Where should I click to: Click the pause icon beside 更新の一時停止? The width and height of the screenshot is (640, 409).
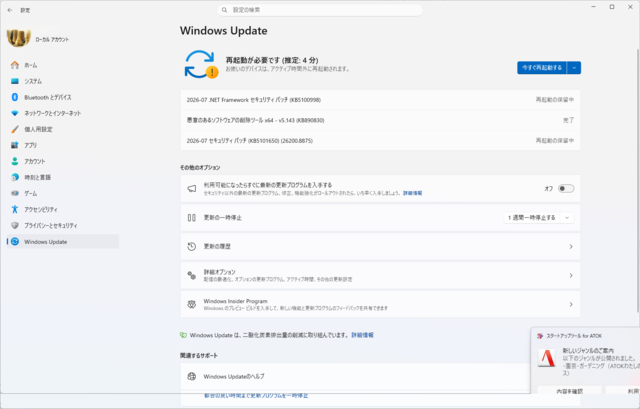click(x=191, y=218)
